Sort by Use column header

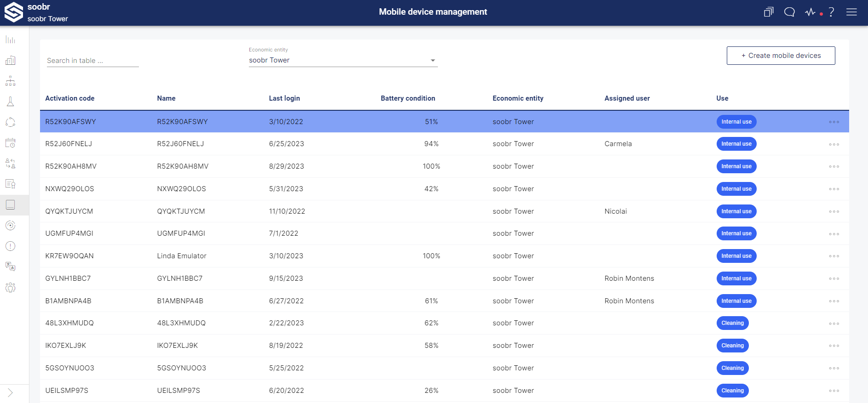(722, 98)
